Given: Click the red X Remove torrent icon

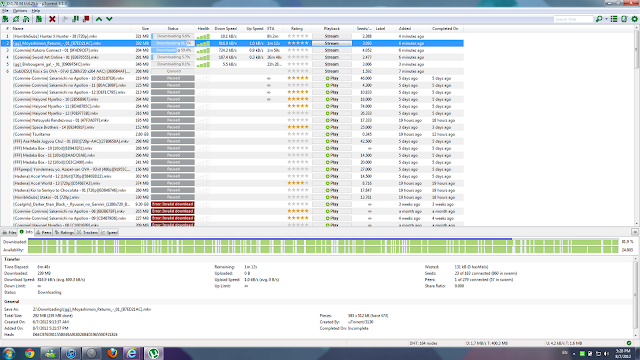Looking at the screenshot, I should [52, 19].
